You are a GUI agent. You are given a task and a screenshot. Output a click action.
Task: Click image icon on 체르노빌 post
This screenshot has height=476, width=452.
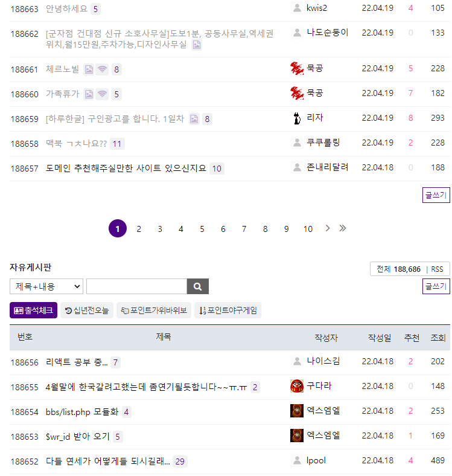point(89,69)
